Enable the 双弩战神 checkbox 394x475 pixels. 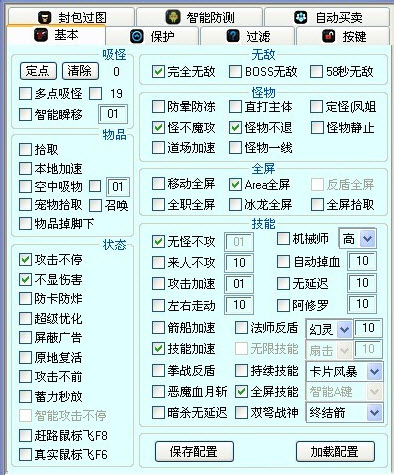[241, 413]
